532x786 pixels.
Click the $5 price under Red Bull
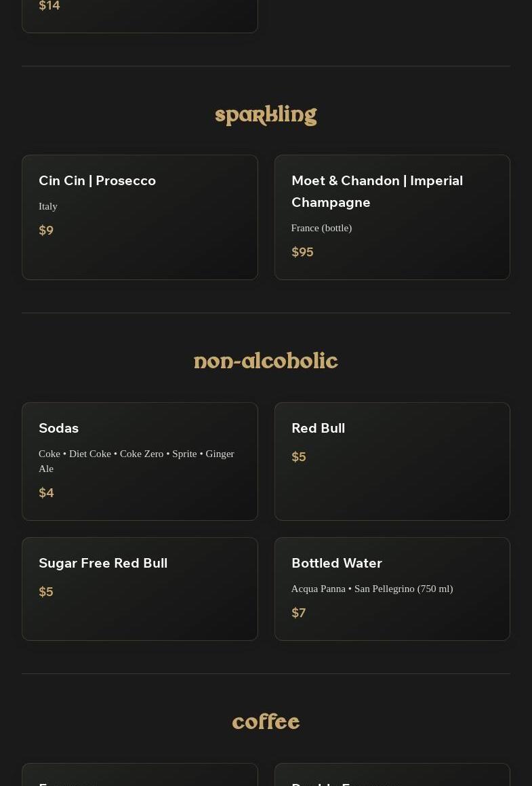tap(298, 457)
